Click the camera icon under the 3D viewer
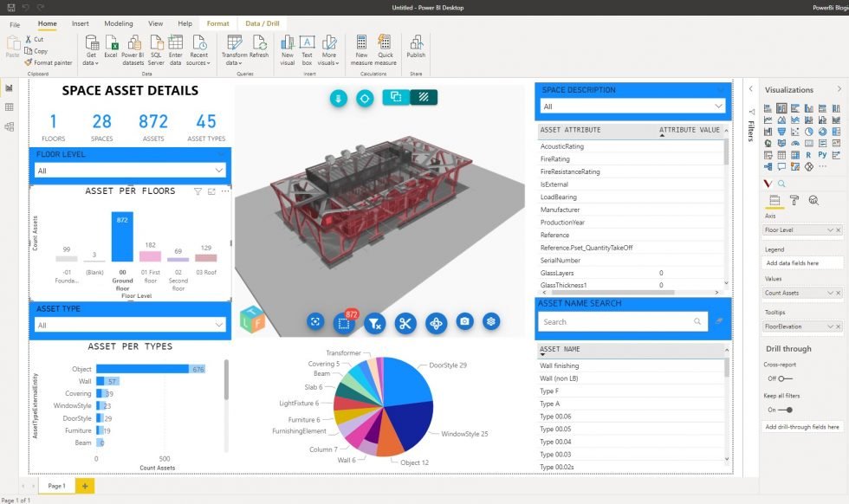The width and height of the screenshot is (849, 504). tap(464, 321)
